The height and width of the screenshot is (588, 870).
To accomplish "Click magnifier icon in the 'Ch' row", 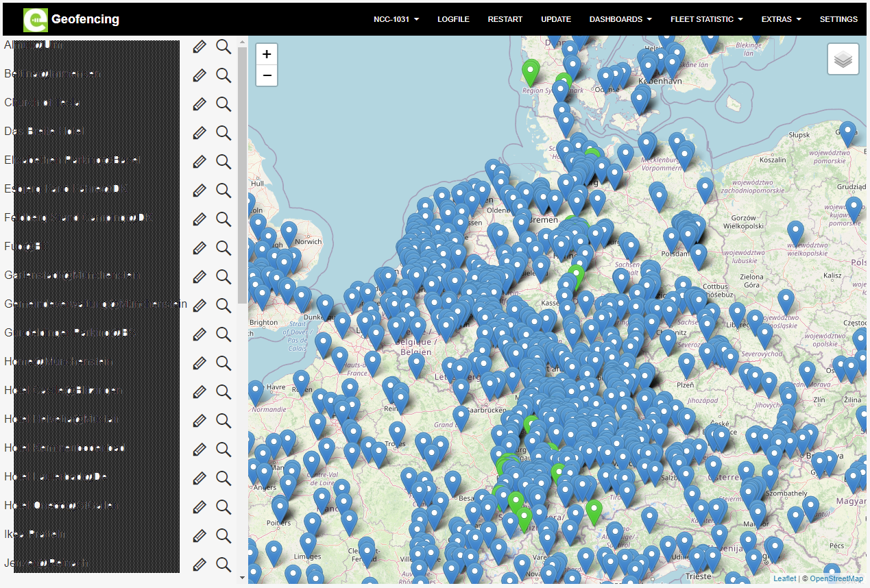I will [223, 104].
